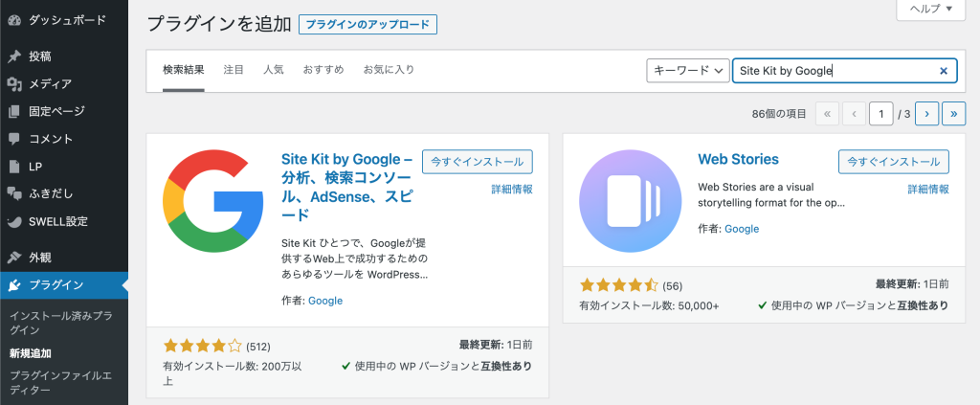980x405 pixels.
Task: Open the キーワード search type dropdown
Action: click(x=688, y=71)
